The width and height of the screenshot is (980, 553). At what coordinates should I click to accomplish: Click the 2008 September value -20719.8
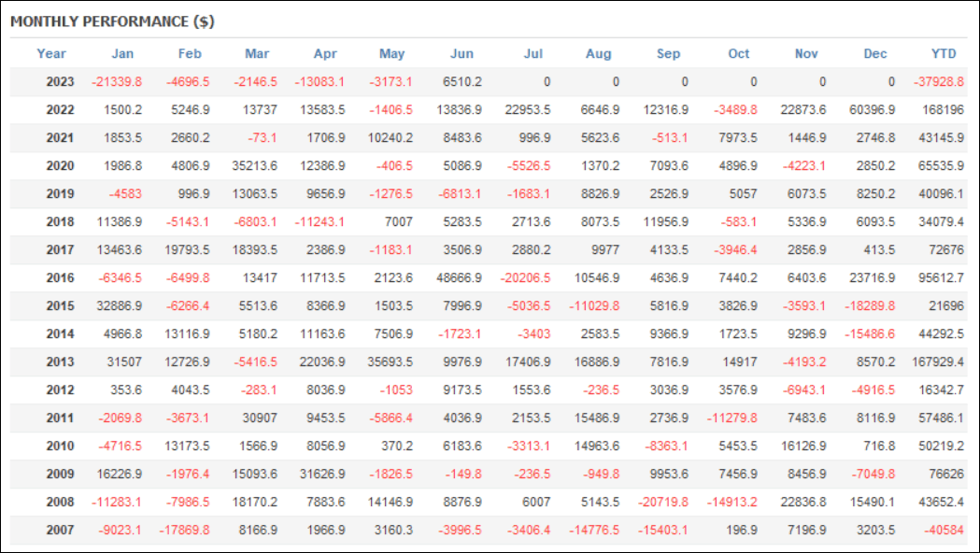point(663,502)
